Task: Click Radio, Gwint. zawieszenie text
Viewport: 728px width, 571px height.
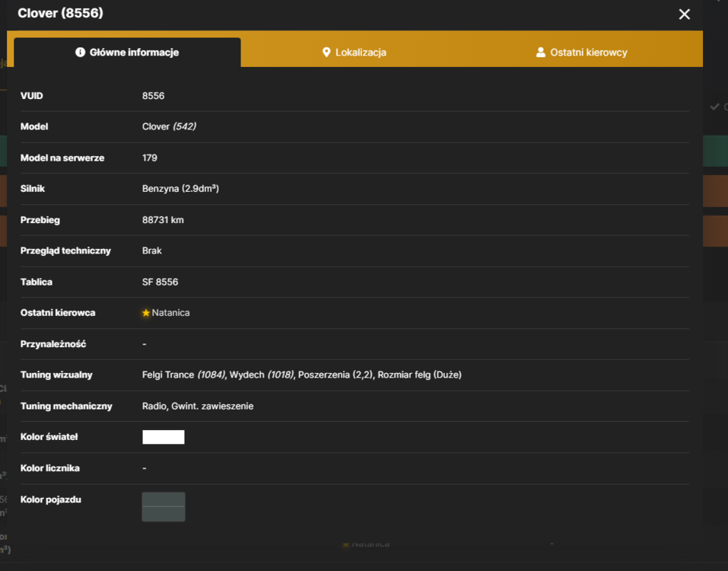Action: tap(198, 406)
